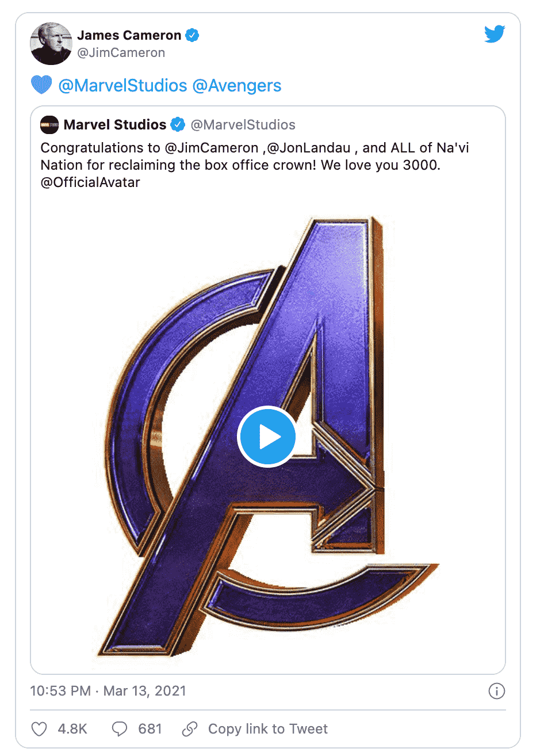The width and height of the screenshot is (544, 756).
Task: Open the tweet info circle icon
Action: tap(496, 691)
